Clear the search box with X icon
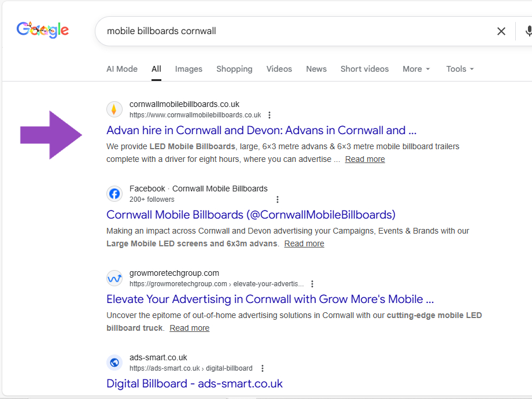532x399 pixels. coord(501,31)
